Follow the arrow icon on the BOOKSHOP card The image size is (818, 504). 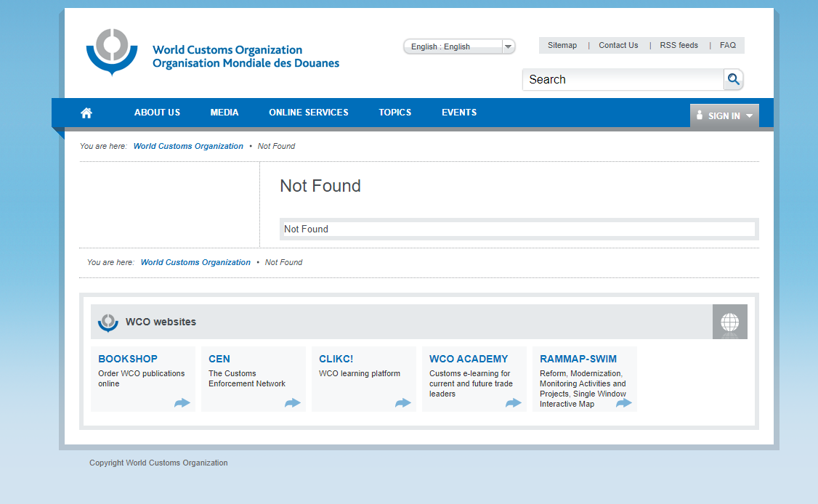[182, 403]
